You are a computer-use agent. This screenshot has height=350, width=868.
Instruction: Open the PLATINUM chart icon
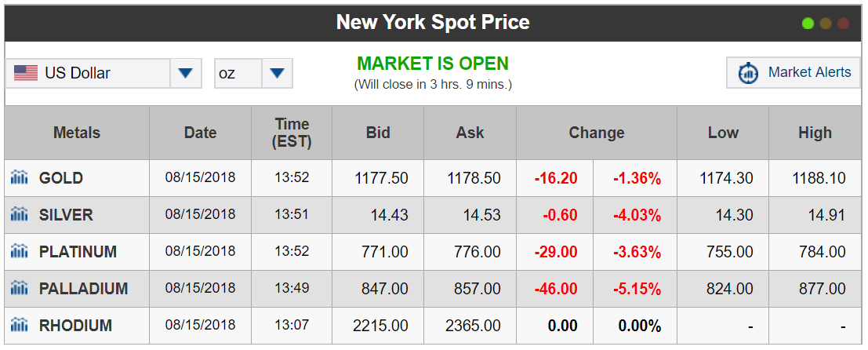click(20, 251)
